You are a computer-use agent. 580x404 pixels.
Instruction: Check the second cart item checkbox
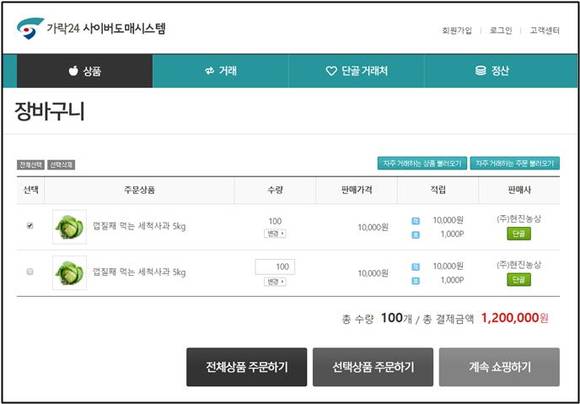pyautogui.click(x=30, y=272)
